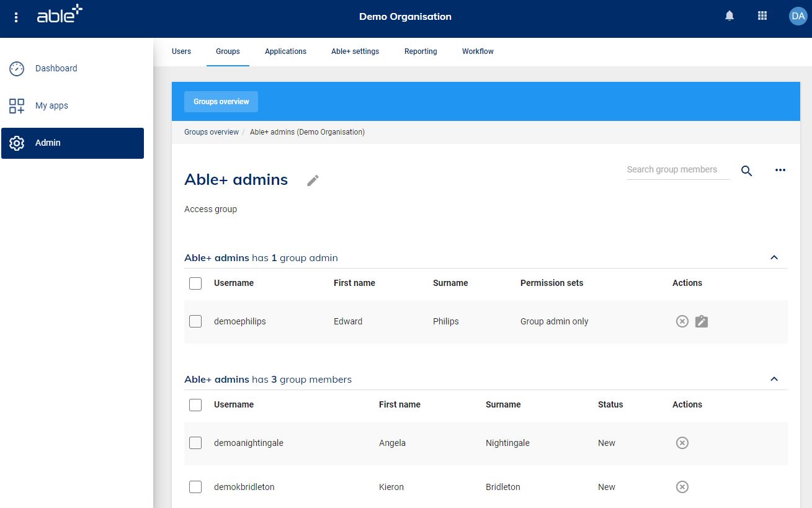Focus the Search group members field
Screen dimensions: 812x508
coord(677,170)
